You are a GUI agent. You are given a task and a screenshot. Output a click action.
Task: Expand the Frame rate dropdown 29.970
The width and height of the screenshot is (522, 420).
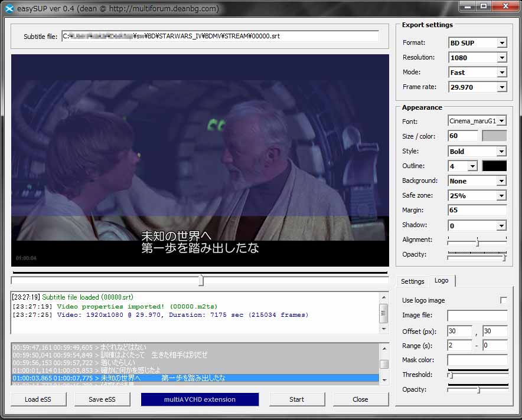(x=477, y=87)
